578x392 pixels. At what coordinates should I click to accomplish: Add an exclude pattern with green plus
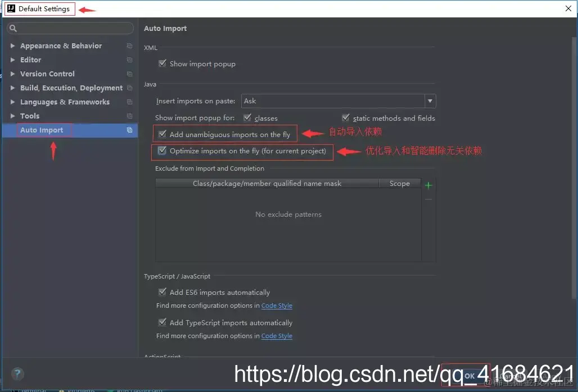[x=428, y=185]
